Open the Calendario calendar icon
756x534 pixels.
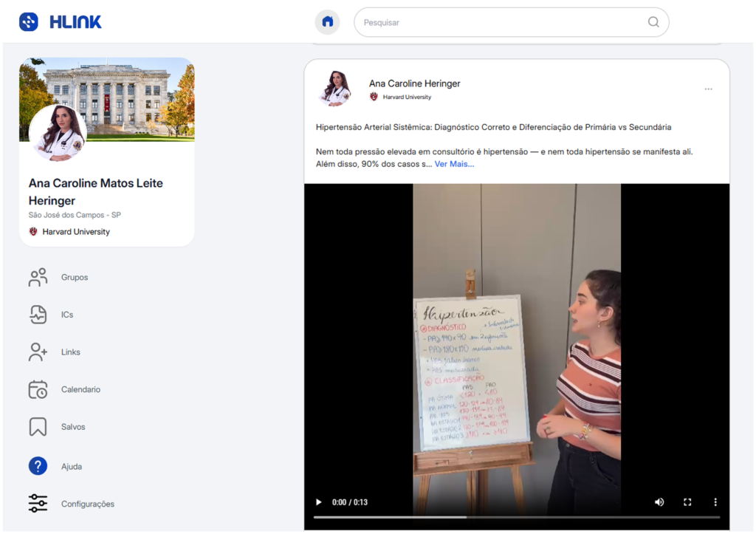click(38, 389)
